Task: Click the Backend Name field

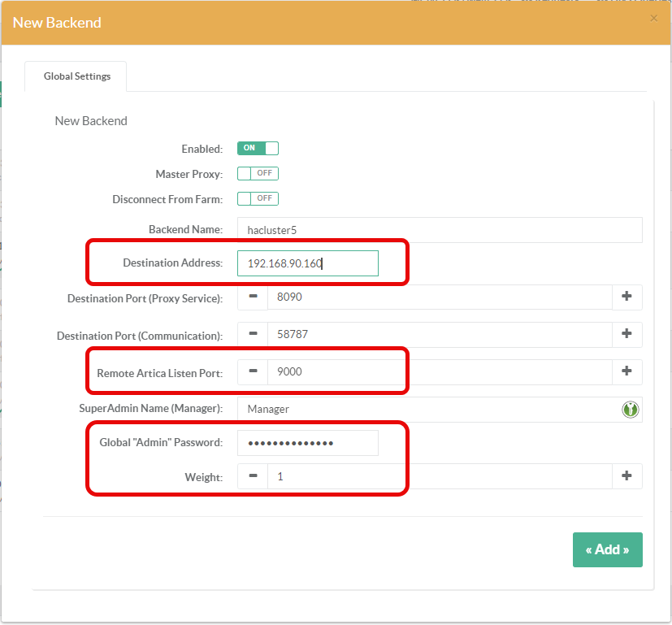Action: click(439, 230)
